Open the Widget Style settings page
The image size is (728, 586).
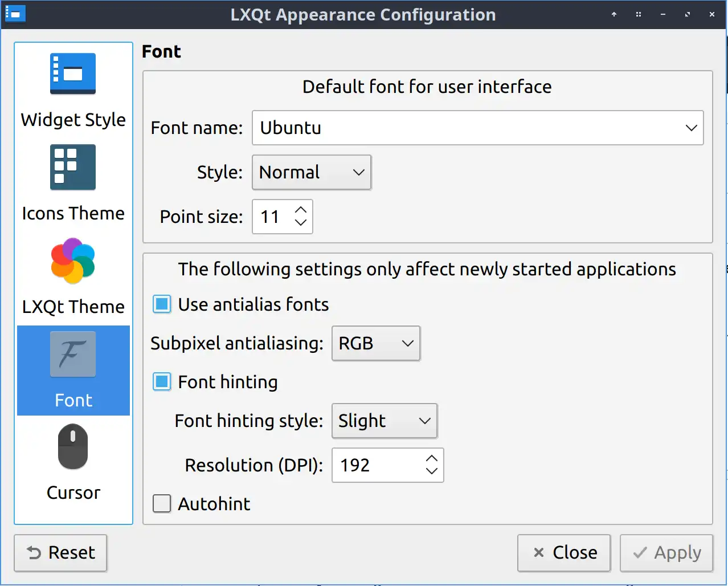(73, 73)
